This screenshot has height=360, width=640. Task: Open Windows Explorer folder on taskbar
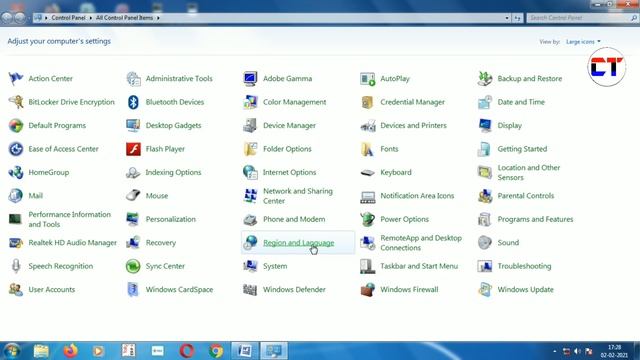41,351
